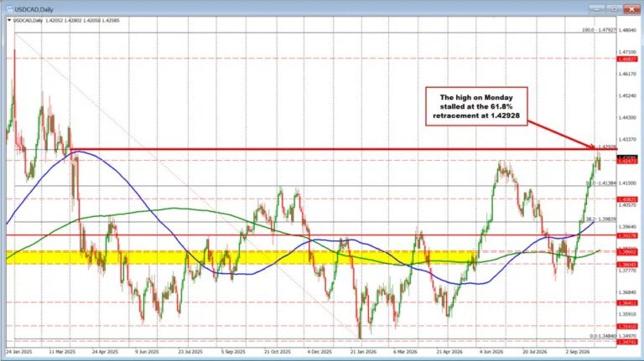Screen dimensions: 644x361
Task: Click the 1.37770 price scale value
Action: (x=627, y=271)
